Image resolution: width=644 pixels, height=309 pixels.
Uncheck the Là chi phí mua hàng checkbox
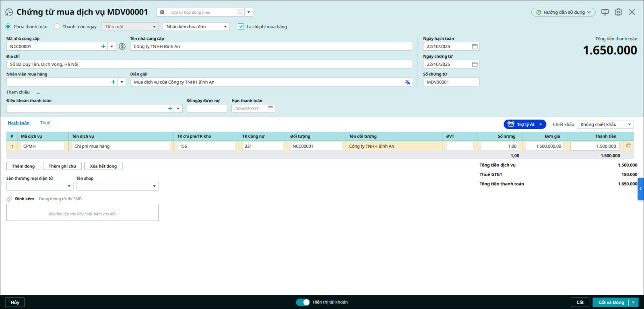coord(241,27)
